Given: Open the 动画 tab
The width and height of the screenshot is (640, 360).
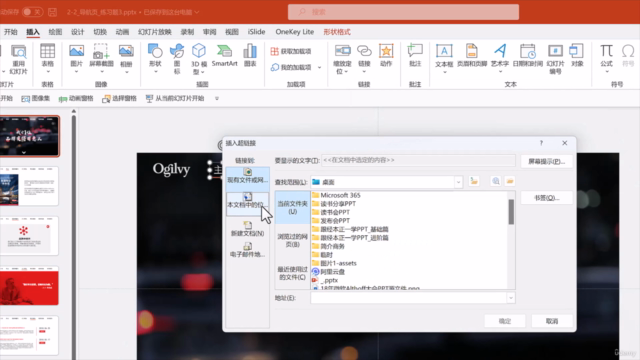Looking at the screenshot, I should click(x=122, y=32).
